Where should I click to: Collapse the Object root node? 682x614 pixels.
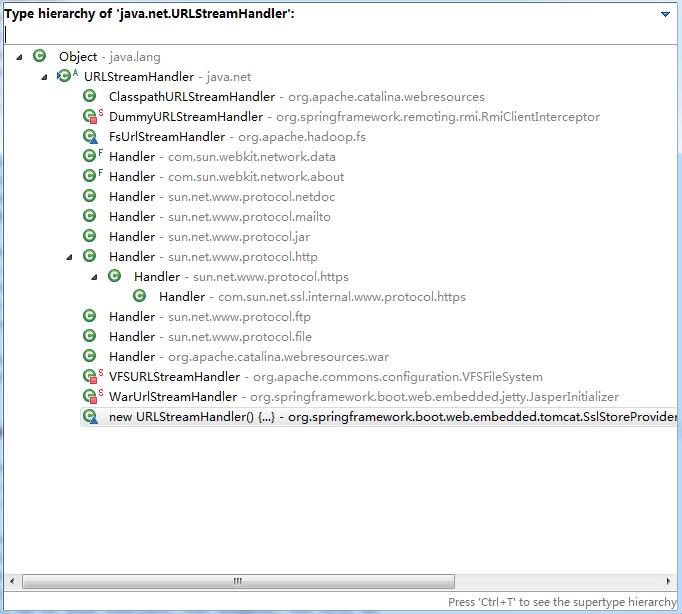pos(19,57)
